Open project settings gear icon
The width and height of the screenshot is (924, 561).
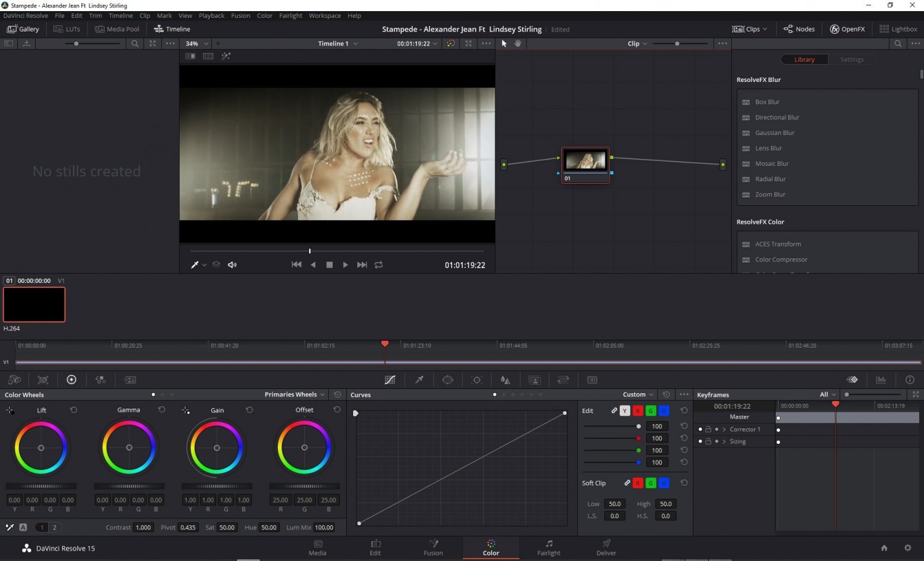pos(907,548)
